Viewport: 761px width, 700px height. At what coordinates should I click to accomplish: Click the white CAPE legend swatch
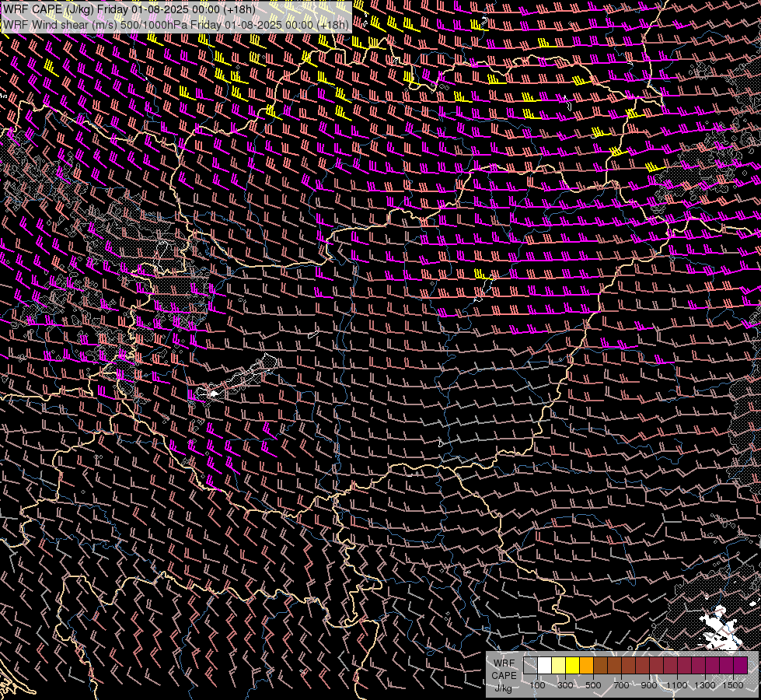pyautogui.click(x=545, y=666)
